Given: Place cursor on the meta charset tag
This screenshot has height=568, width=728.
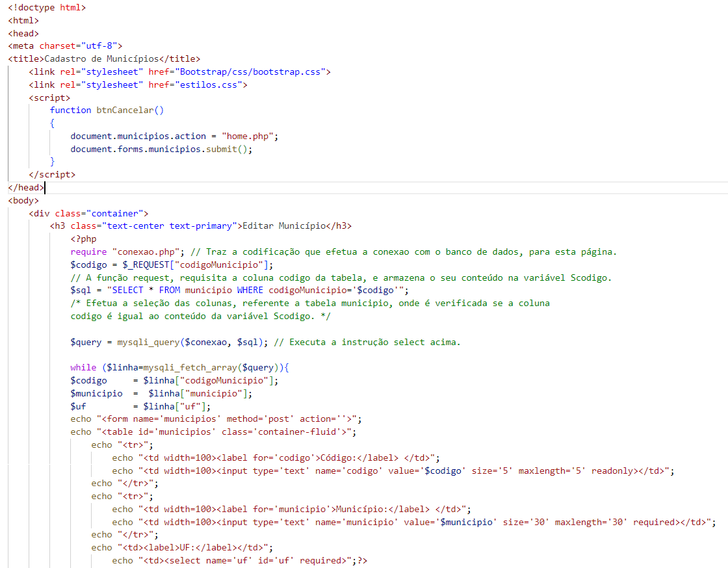Looking at the screenshot, I should (x=65, y=45).
